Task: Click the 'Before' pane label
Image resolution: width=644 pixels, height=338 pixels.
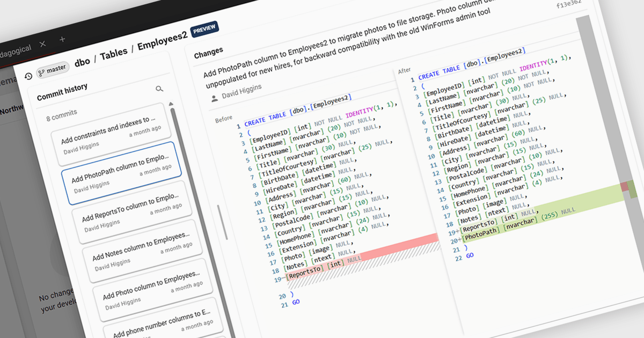Action: click(x=224, y=120)
